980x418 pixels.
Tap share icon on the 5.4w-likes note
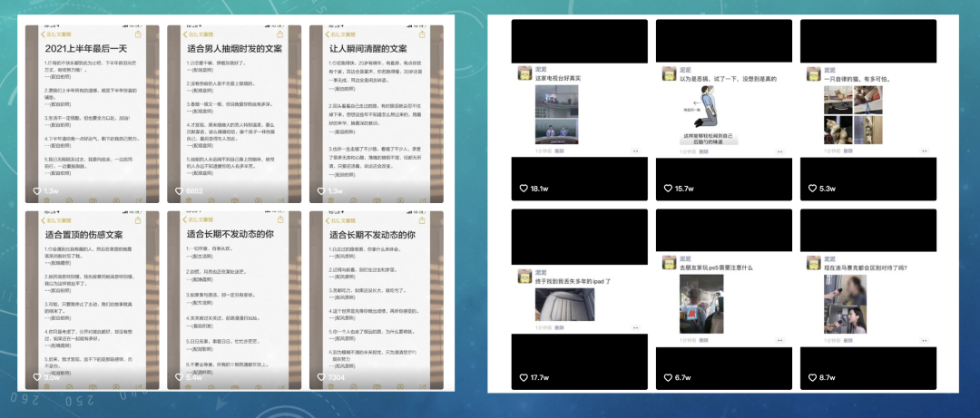(x=280, y=220)
